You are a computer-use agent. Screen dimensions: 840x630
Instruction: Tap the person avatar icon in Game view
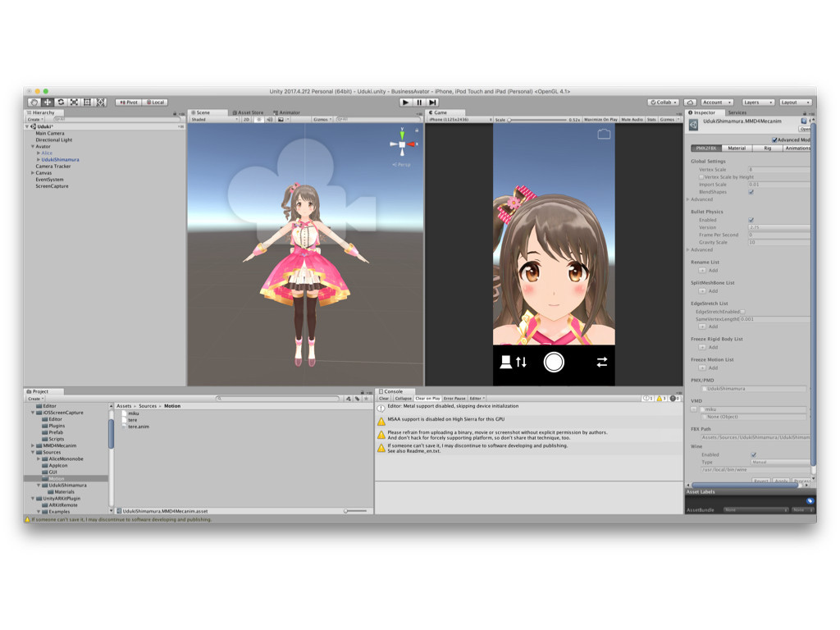coord(505,363)
